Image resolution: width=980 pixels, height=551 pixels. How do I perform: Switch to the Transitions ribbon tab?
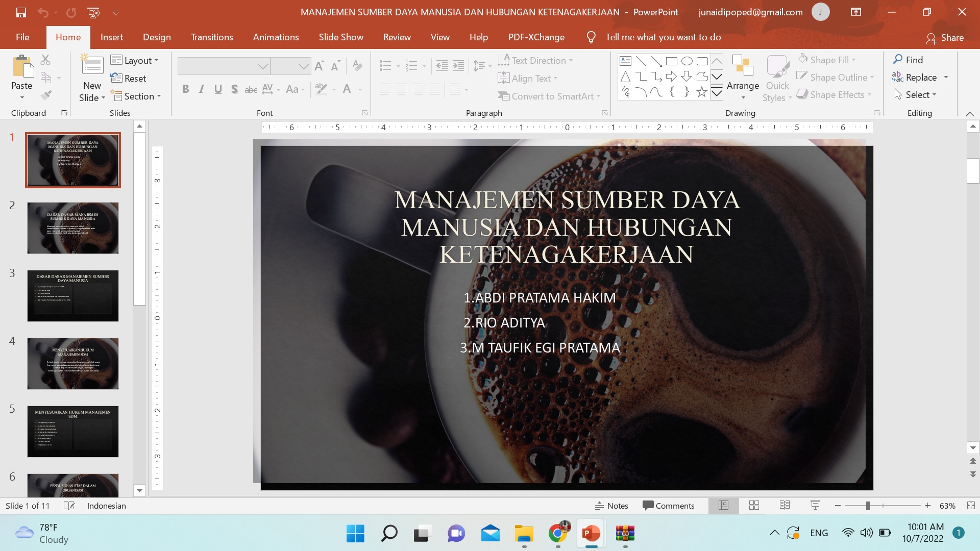point(211,37)
